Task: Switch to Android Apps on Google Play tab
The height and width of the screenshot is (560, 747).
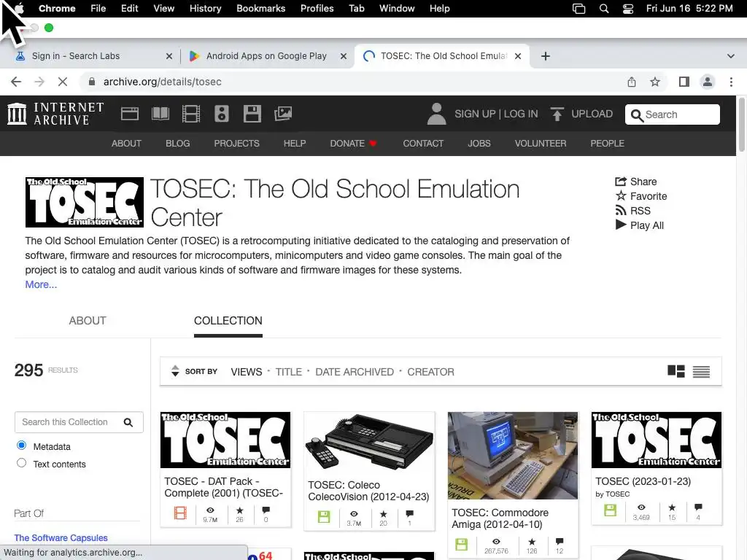Action: (x=266, y=56)
